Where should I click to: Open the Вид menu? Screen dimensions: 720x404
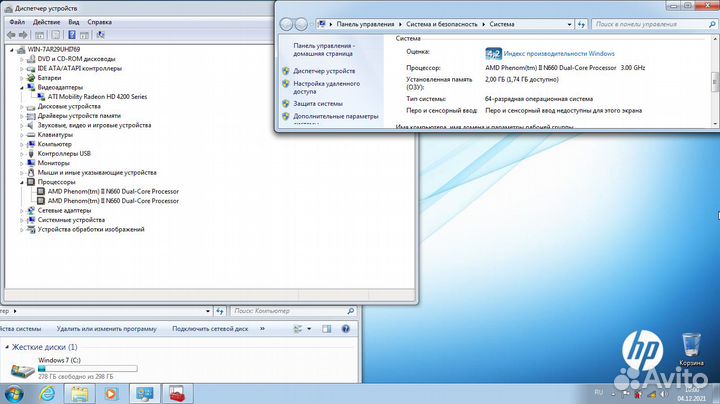(73, 22)
